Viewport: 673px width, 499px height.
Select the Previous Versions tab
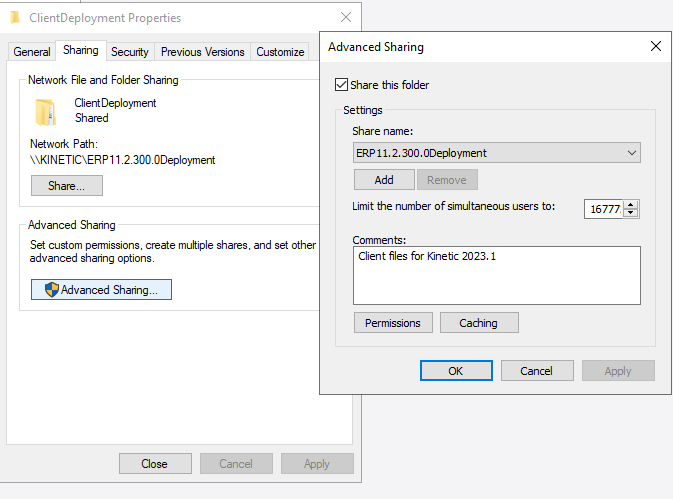[202, 52]
